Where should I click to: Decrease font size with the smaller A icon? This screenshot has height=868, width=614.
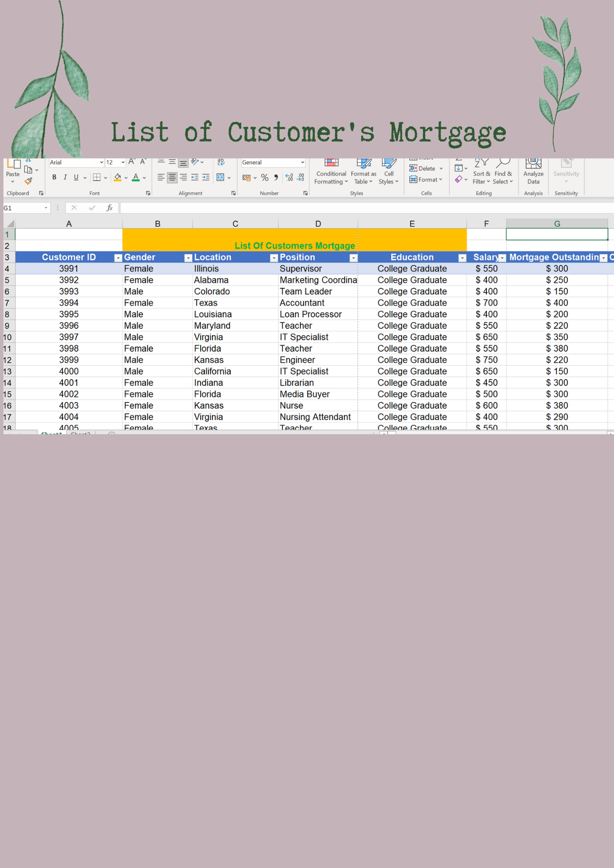click(x=143, y=162)
